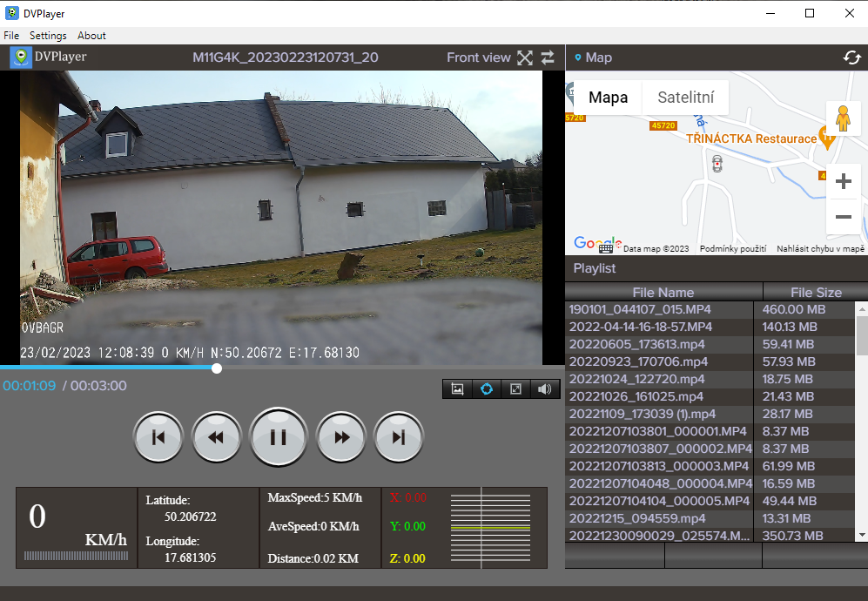Zoom in the map with plus button

point(843,181)
